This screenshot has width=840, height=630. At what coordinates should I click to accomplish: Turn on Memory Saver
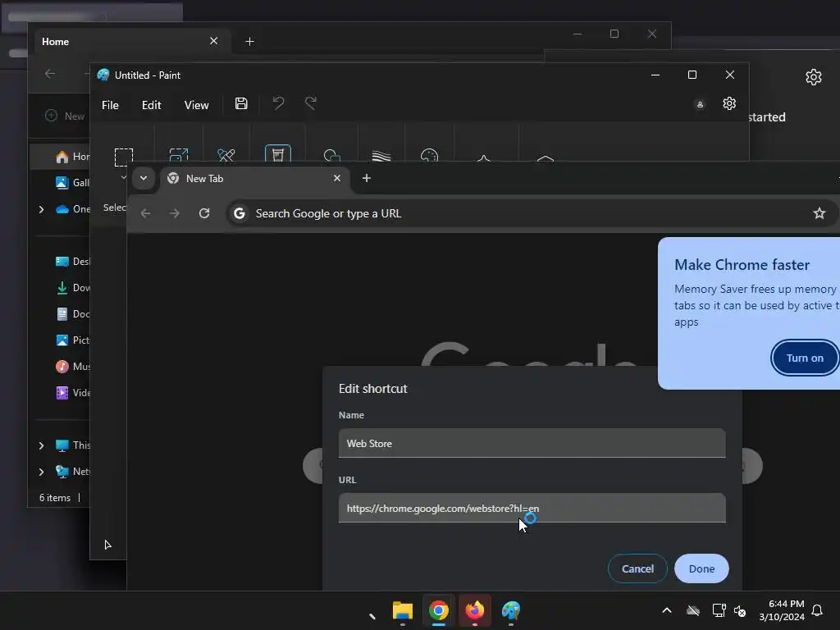[x=805, y=358]
